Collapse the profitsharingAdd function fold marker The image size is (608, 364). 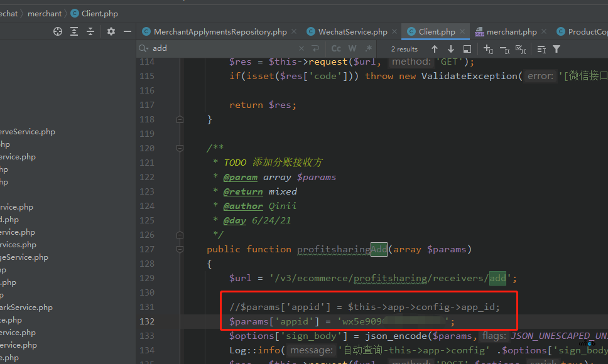pos(180,250)
